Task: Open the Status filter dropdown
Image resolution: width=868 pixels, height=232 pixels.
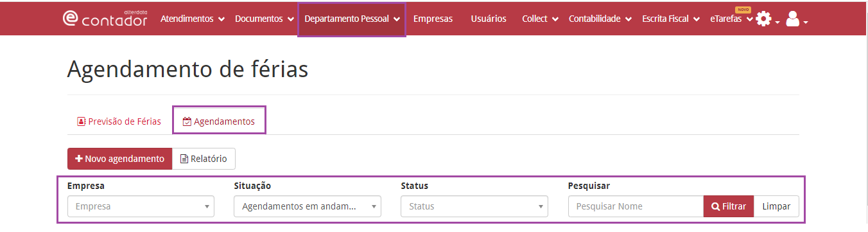Action: pos(474,206)
